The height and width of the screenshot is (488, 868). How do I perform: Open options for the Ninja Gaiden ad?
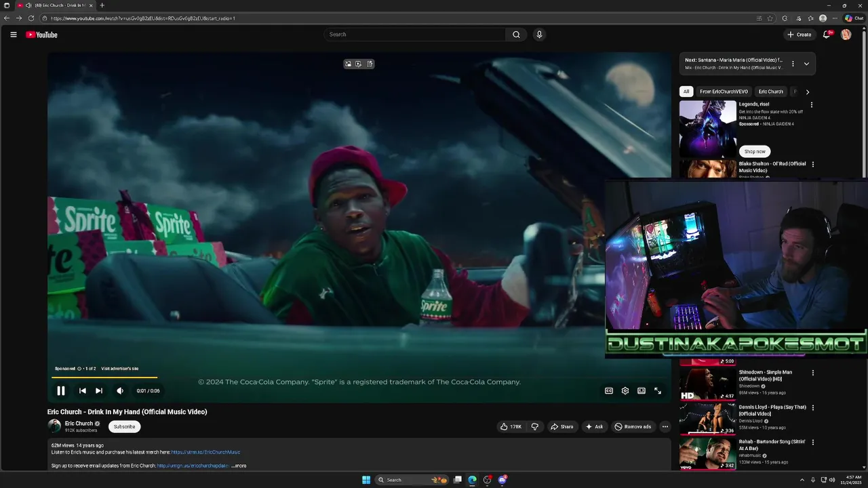[x=812, y=105]
